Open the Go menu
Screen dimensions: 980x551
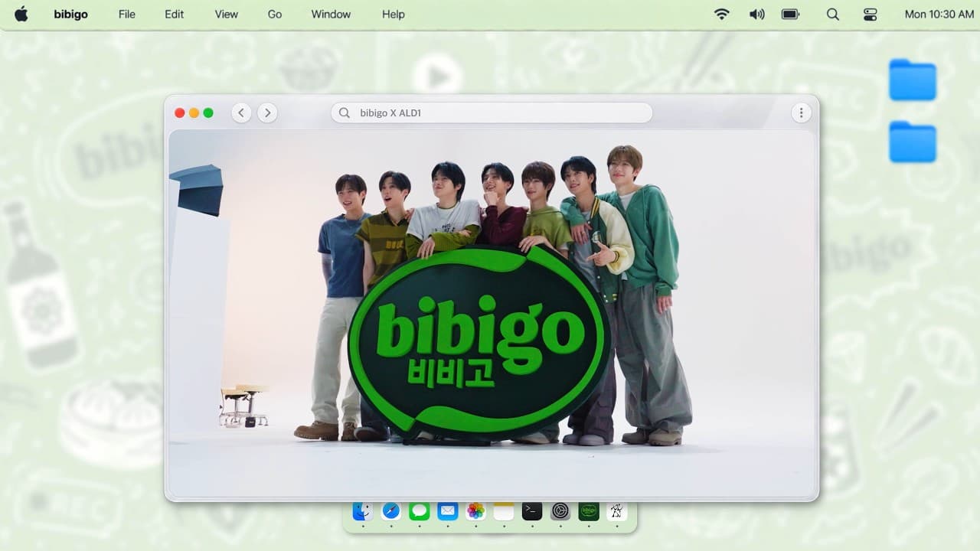pos(275,14)
